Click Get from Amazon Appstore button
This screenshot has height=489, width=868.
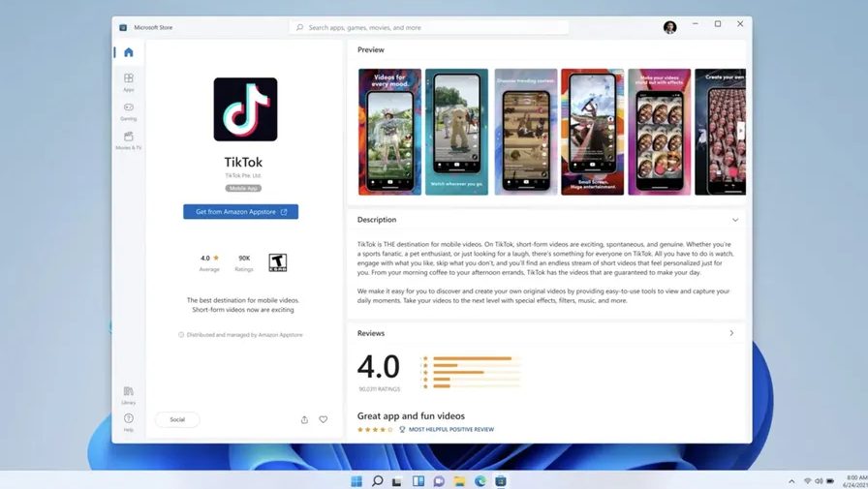pyautogui.click(x=240, y=211)
